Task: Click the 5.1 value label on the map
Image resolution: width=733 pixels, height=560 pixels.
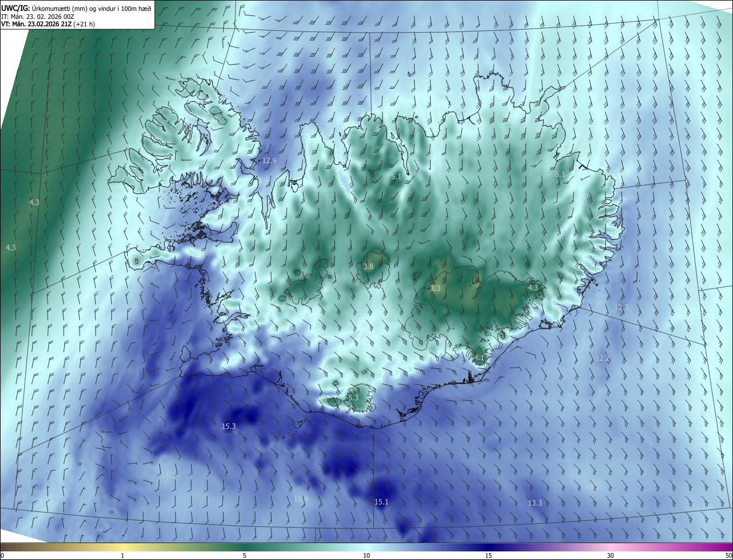Action: pos(396,177)
